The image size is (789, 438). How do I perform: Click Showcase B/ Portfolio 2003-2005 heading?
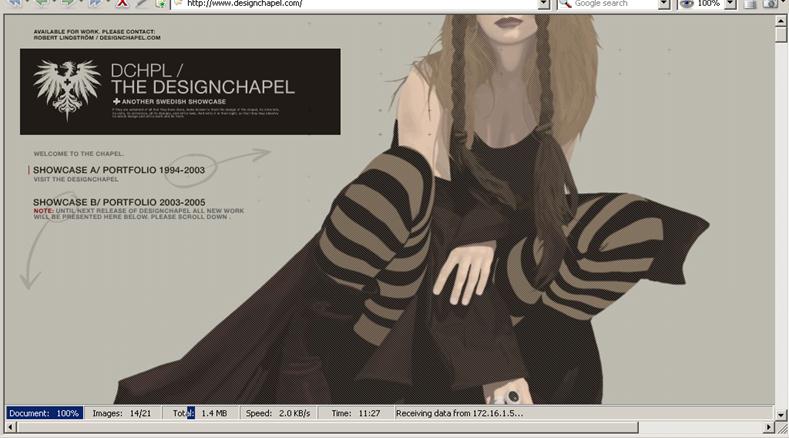[x=119, y=202]
